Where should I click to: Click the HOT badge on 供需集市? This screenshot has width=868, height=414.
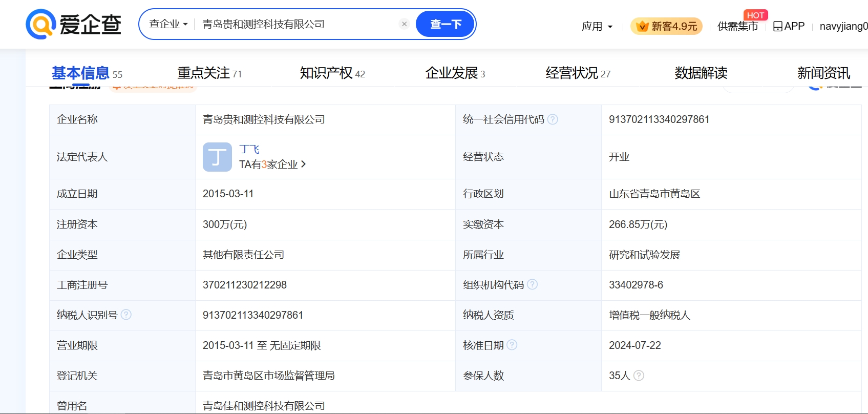coord(755,15)
